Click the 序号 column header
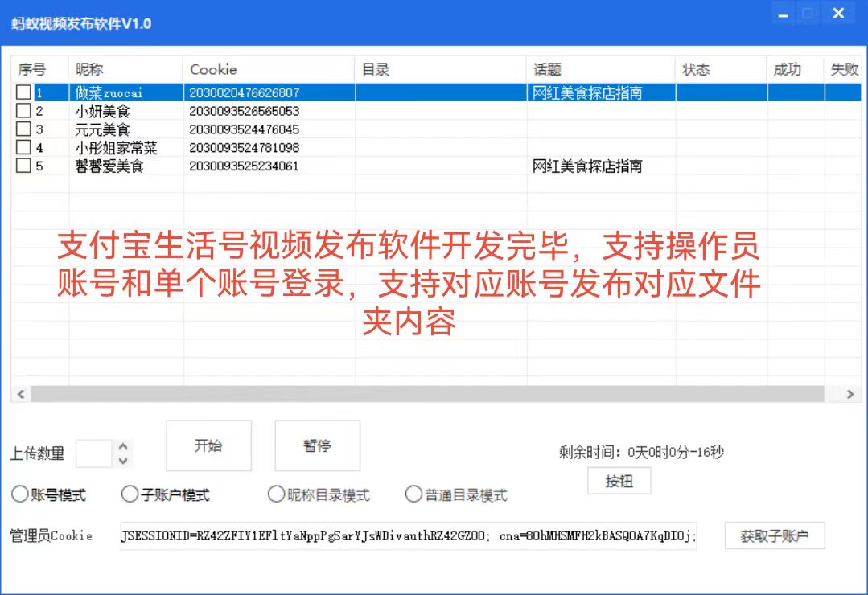868x595 pixels. coord(40,69)
